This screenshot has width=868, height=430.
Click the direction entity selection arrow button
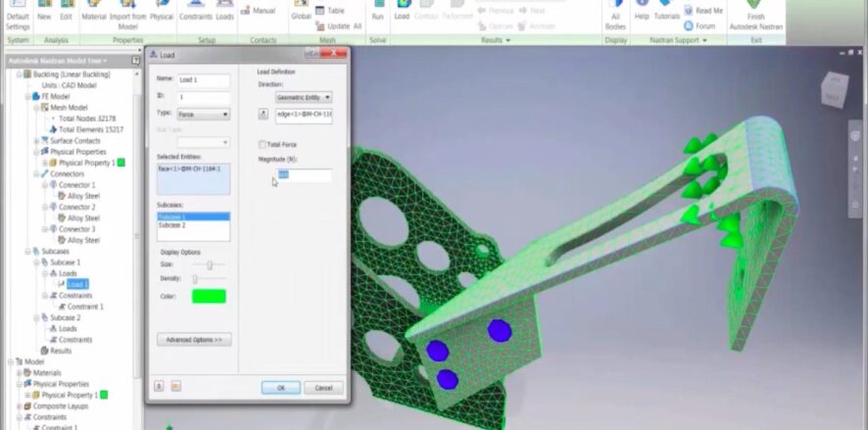pyautogui.click(x=263, y=115)
